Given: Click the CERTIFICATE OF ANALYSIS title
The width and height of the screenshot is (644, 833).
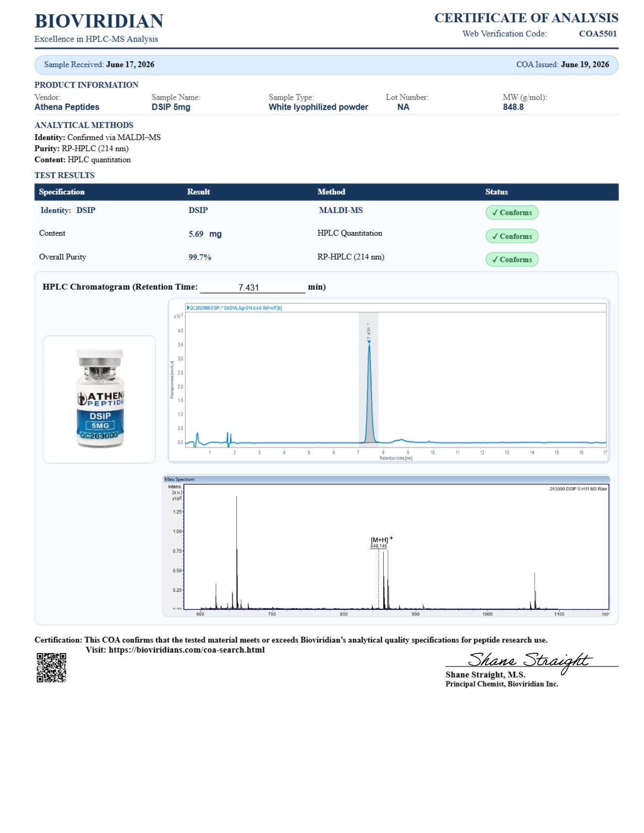Looking at the screenshot, I should (x=526, y=18).
